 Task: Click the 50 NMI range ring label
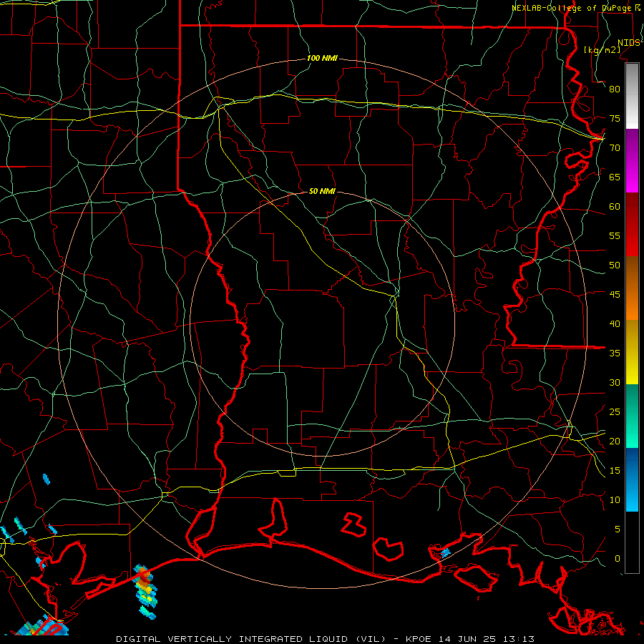[x=322, y=191]
